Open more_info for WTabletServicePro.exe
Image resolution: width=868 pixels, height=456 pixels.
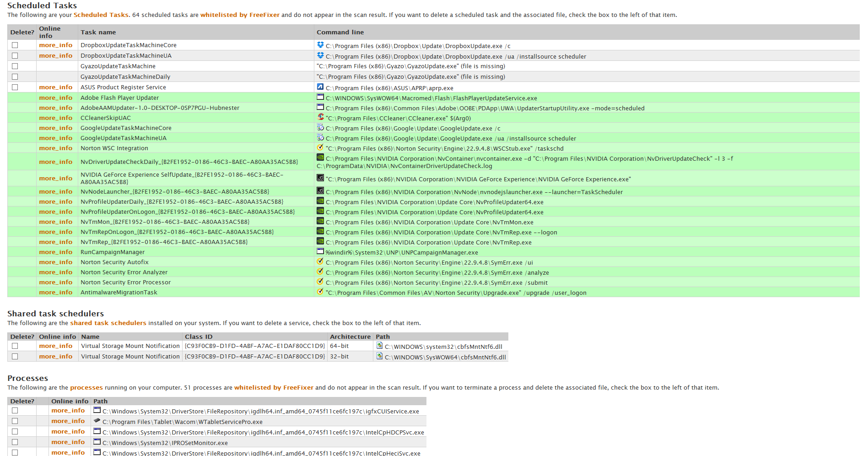(68, 421)
